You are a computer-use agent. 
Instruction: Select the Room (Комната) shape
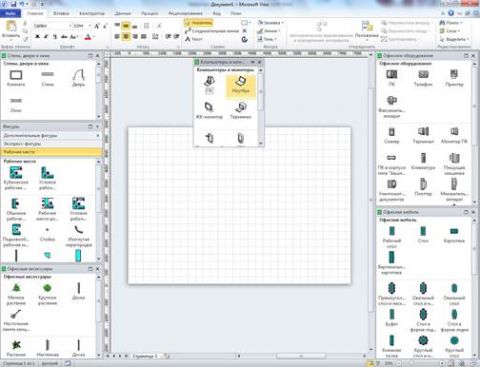[x=16, y=79]
